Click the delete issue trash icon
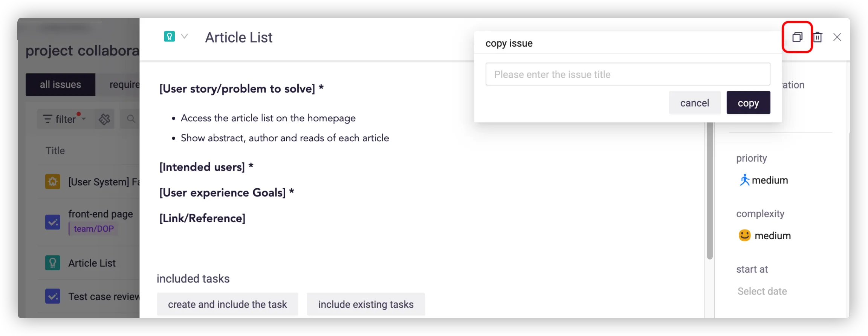 tap(818, 37)
